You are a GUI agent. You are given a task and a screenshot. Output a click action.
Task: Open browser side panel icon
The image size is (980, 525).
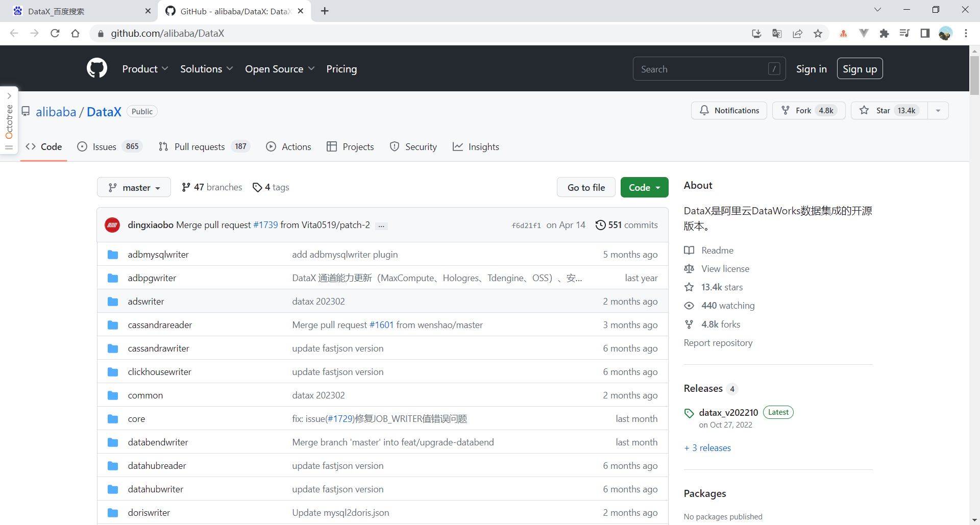point(925,33)
